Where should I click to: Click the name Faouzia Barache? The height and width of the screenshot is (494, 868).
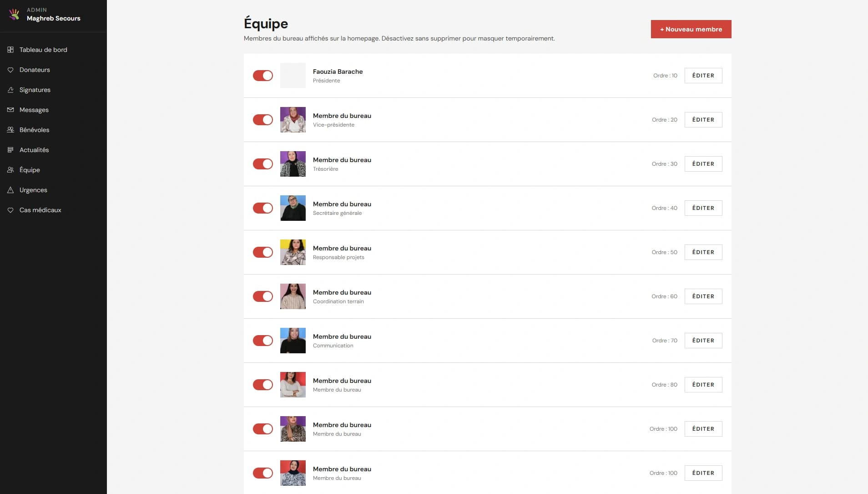pos(338,71)
